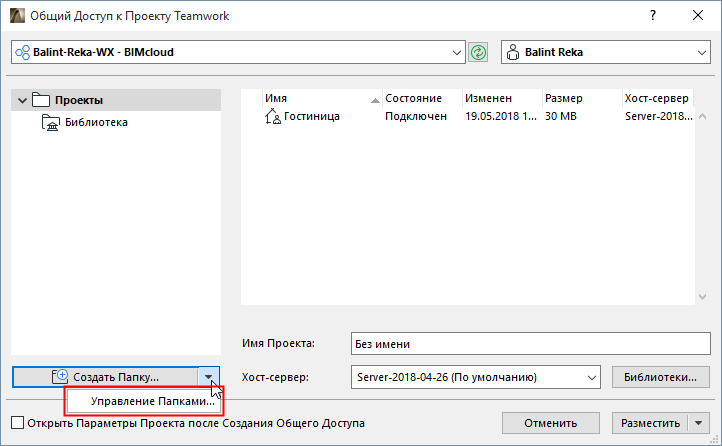This screenshot has height=446, width=722.
Task: Click the ArchiCAD icon in the title bar
Action: [x=17, y=16]
